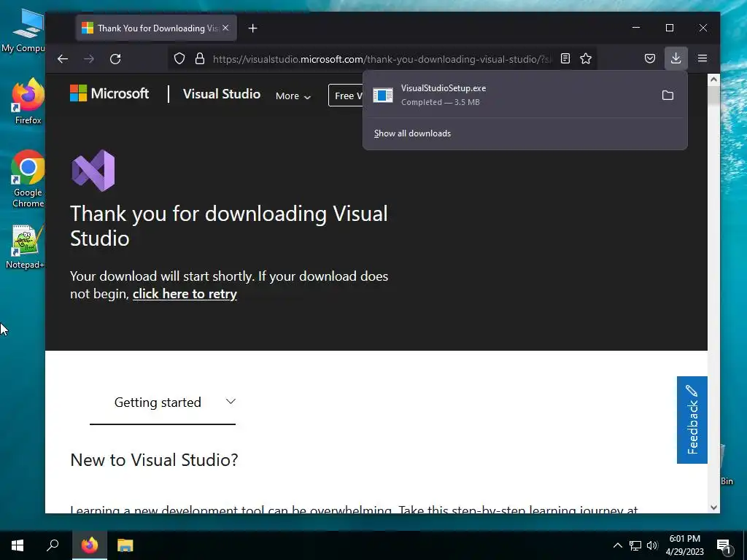Save page to Pocket icon
747x560 pixels.
click(x=650, y=58)
